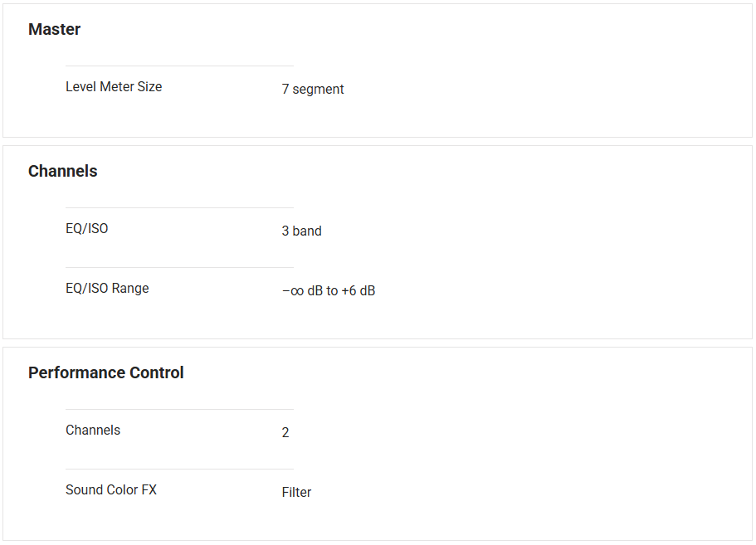
Task: Select the 3 band value text
Action: (x=301, y=231)
